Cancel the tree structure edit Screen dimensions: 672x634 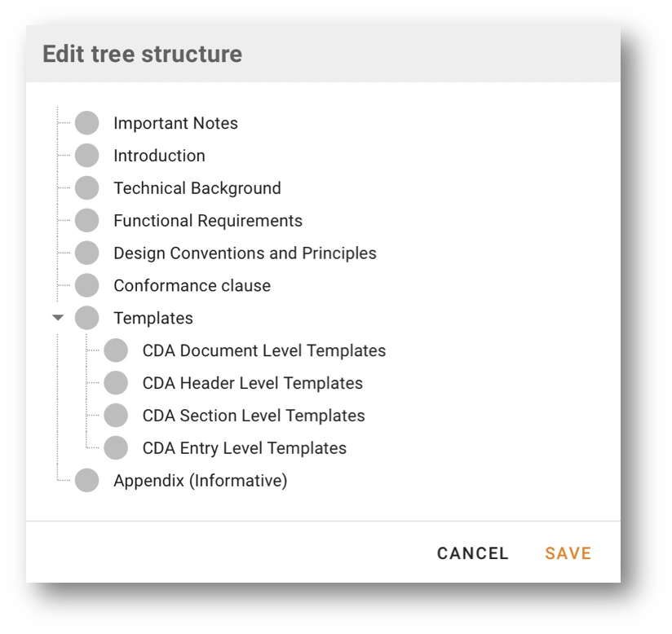coord(473,553)
